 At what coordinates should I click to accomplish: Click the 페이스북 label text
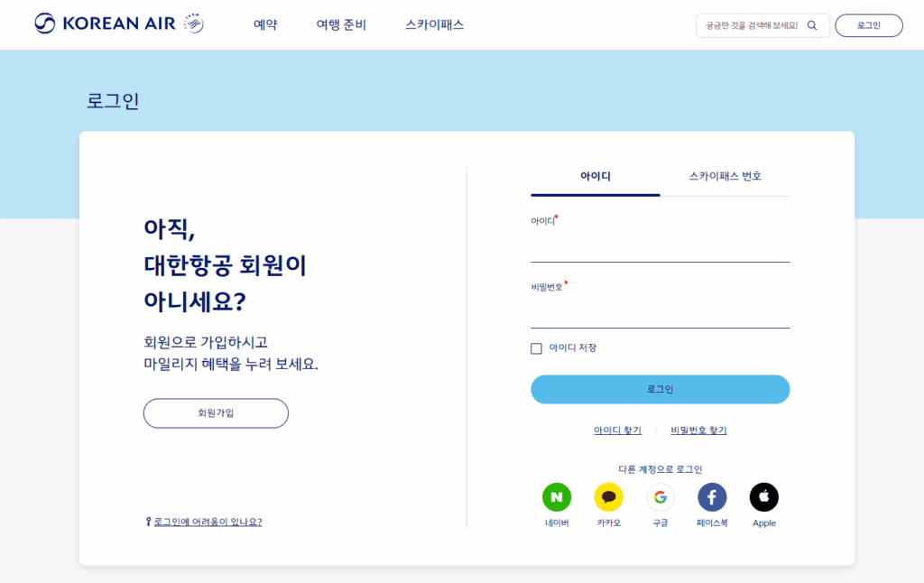[712, 523]
